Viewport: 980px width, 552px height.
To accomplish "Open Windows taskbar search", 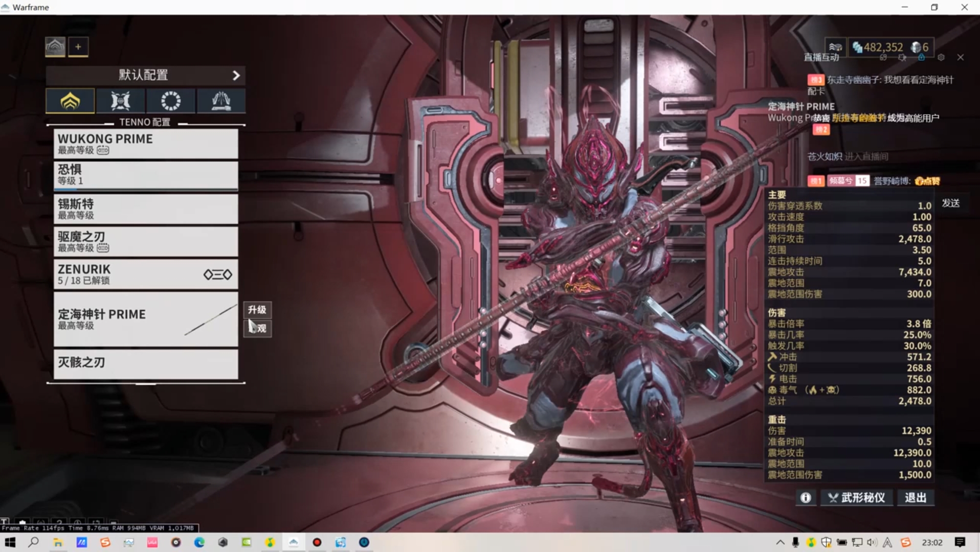I will 34,542.
